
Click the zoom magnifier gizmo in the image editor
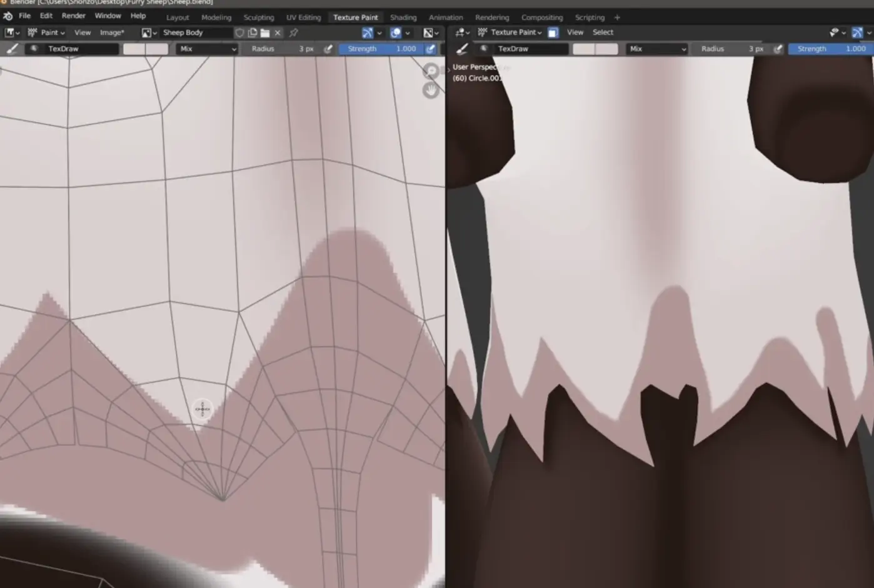(431, 71)
